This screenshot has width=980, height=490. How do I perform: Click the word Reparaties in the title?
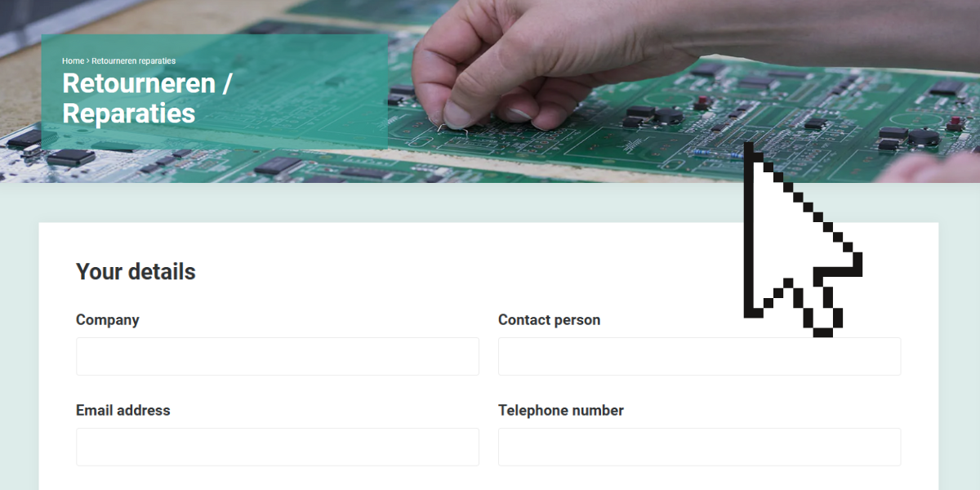[129, 114]
